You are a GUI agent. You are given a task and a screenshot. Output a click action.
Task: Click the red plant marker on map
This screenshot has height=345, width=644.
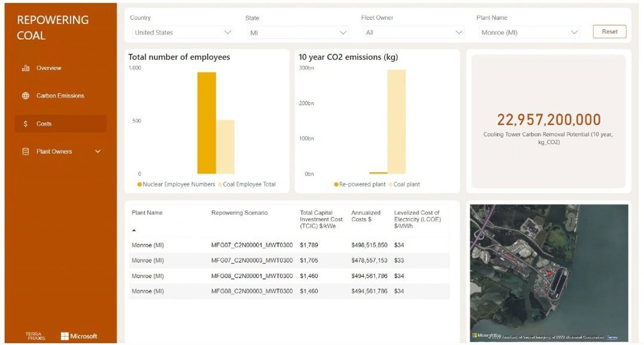[548, 273]
